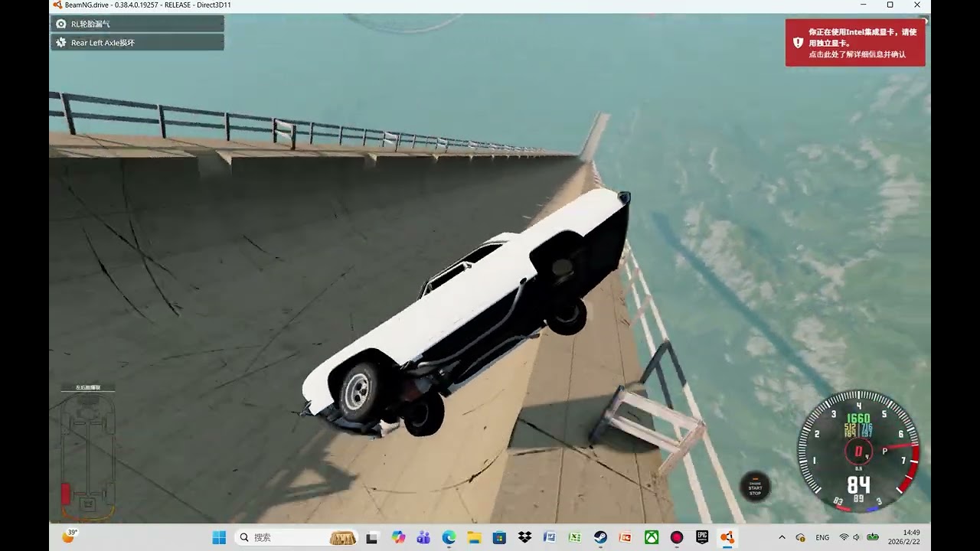
Task: Click the gear indicator in tachometer center
Action: point(858,451)
